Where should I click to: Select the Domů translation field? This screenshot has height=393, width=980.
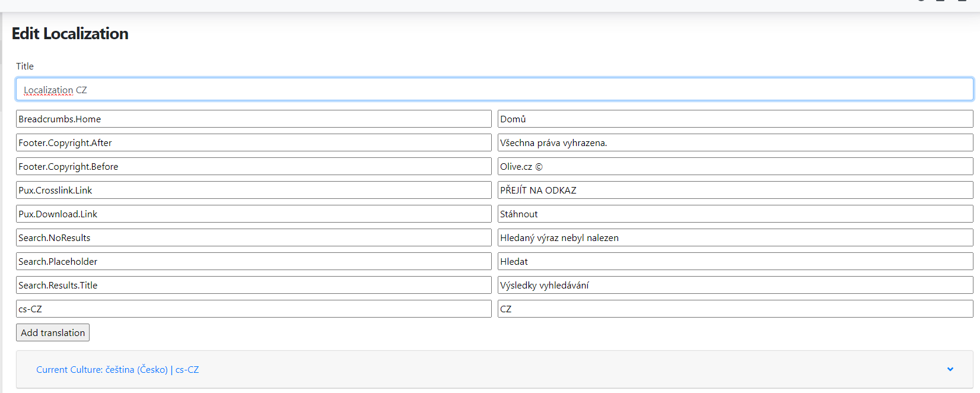[735, 119]
